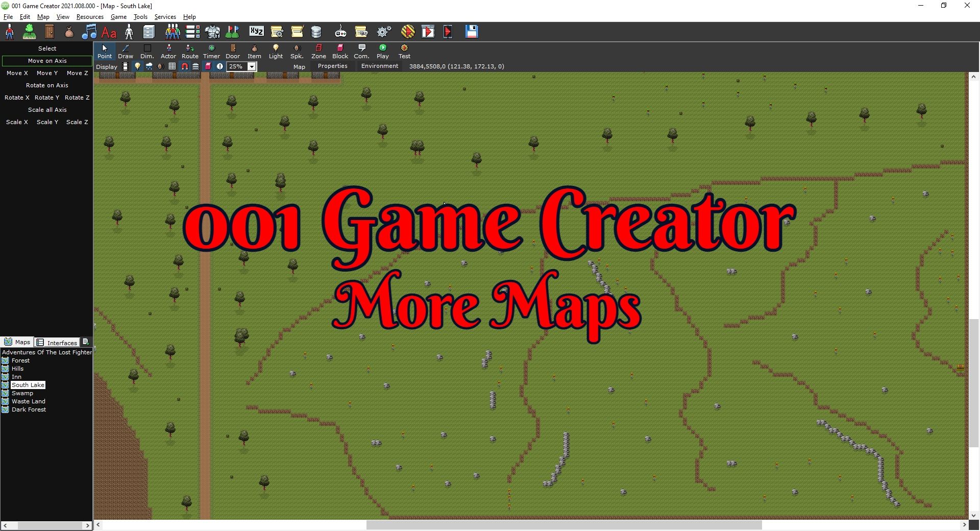Open the filing cabinet icon

[x=149, y=32]
